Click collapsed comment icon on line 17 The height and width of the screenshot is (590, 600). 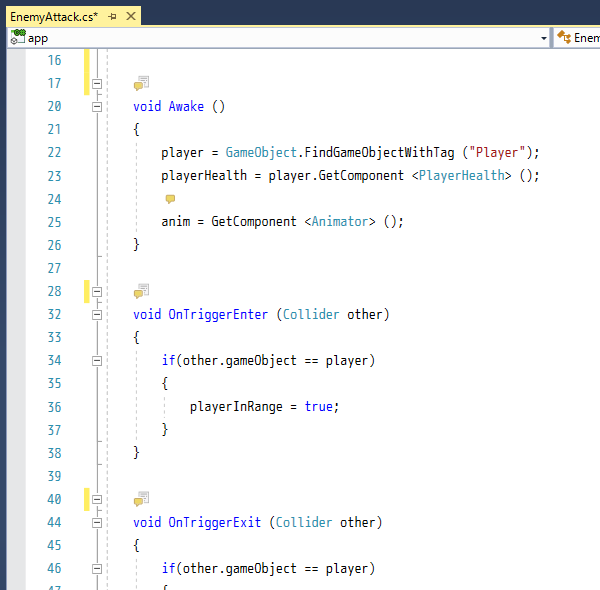[x=141, y=83]
